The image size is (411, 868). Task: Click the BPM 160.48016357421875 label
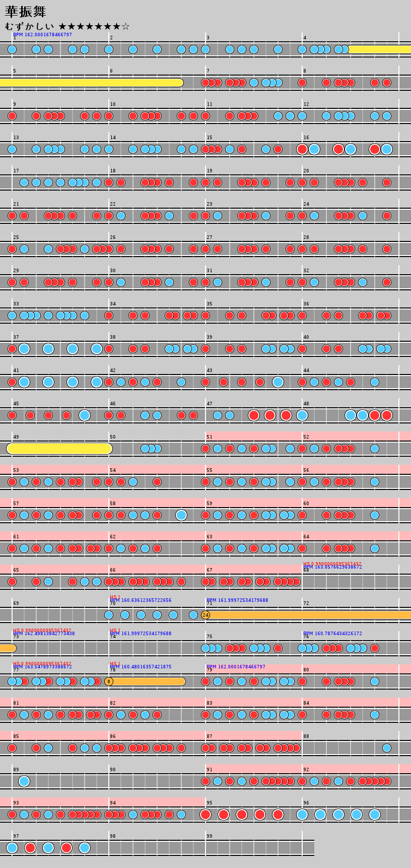(141, 667)
